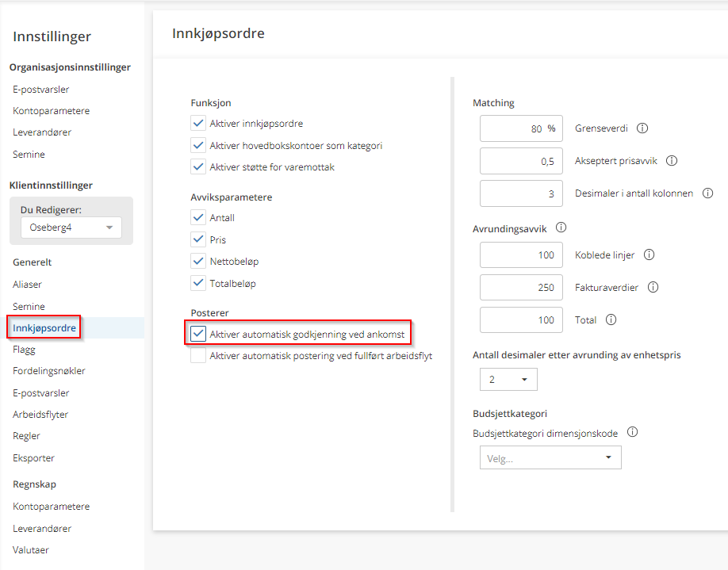Click the Akseptert prisavvik input field

pyautogui.click(x=521, y=161)
